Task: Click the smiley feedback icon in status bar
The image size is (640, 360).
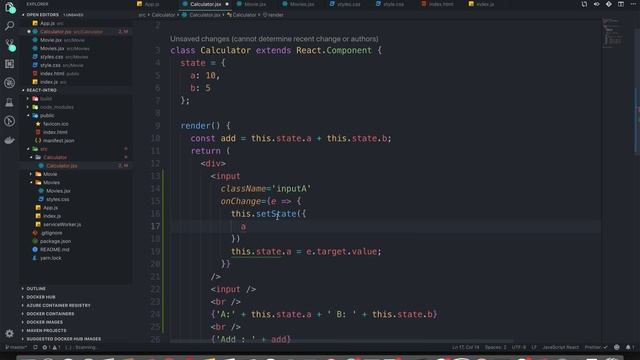Action: click(617, 347)
